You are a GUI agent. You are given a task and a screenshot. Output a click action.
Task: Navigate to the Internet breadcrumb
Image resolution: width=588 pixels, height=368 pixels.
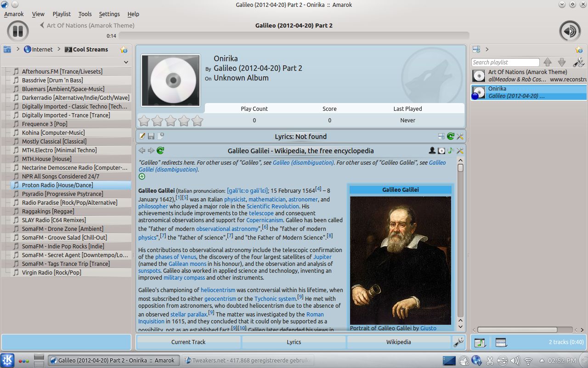point(38,49)
